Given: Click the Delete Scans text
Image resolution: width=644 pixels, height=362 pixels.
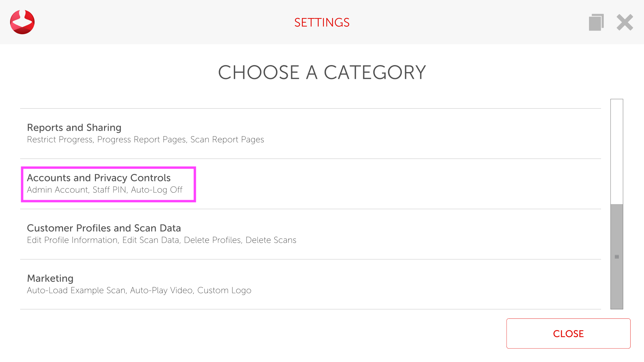Looking at the screenshot, I should (x=271, y=240).
